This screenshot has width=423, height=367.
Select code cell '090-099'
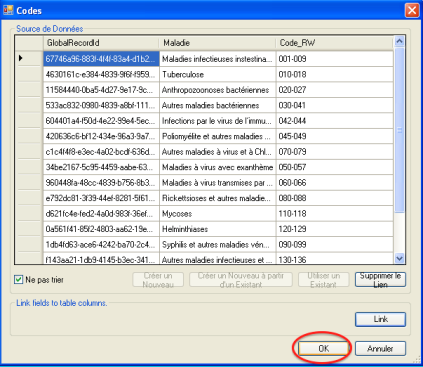coord(335,245)
